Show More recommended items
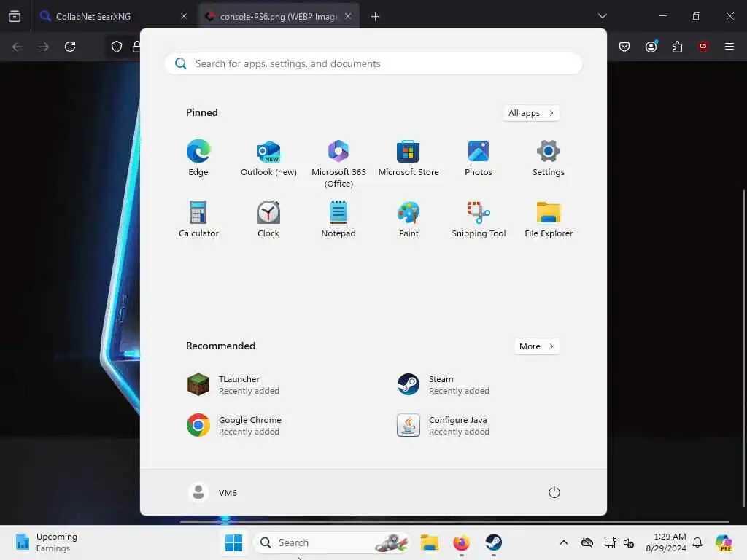Viewport: 747px width, 560px height. (536, 346)
